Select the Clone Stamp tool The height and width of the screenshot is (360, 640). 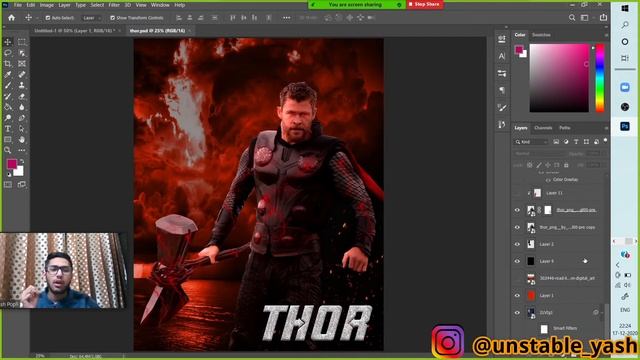22,85
